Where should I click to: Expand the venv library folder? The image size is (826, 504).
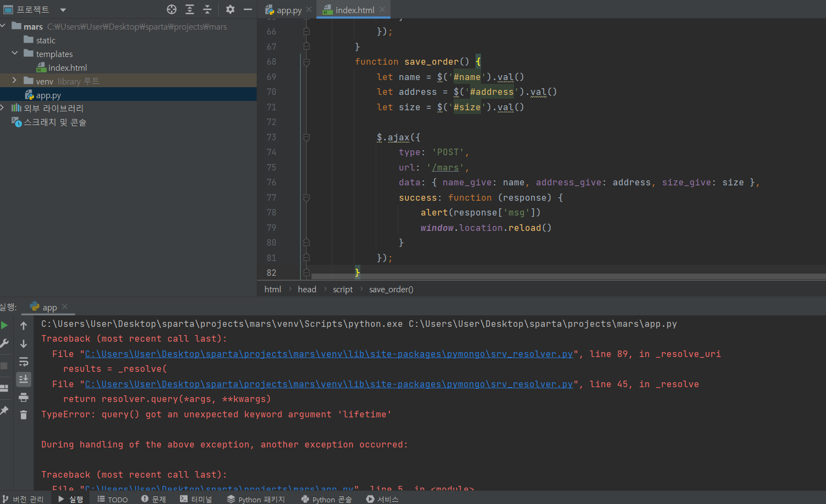tap(15, 80)
